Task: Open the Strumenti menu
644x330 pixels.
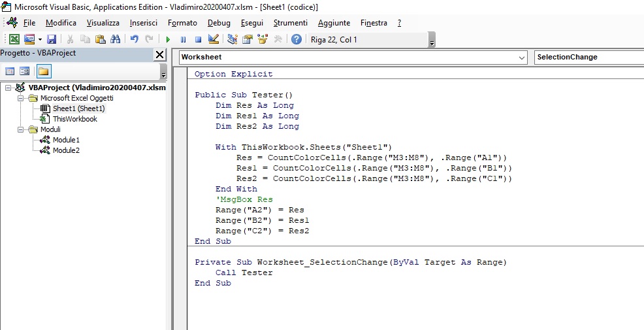Action: coord(291,23)
